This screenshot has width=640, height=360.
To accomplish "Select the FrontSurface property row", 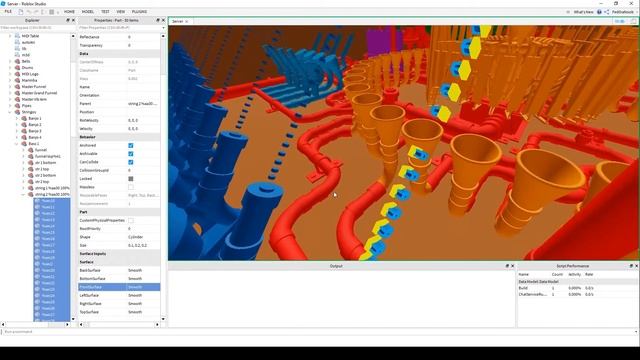I will tap(119, 287).
